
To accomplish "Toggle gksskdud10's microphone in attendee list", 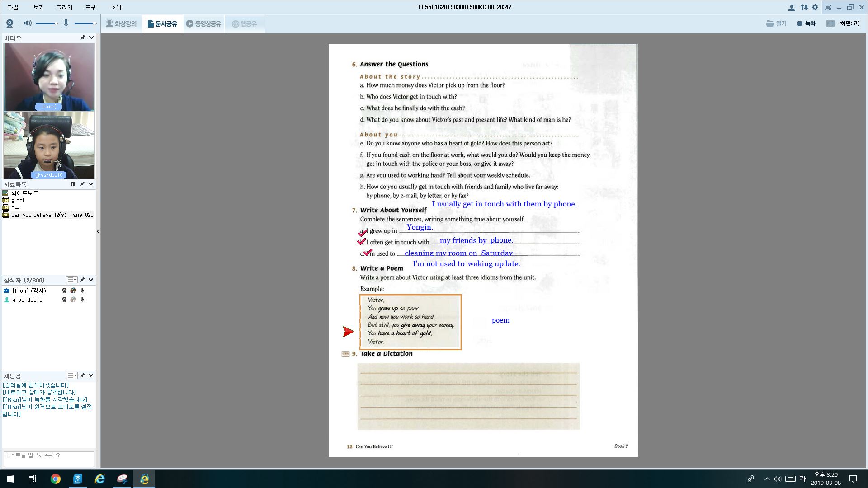I will [82, 300].
